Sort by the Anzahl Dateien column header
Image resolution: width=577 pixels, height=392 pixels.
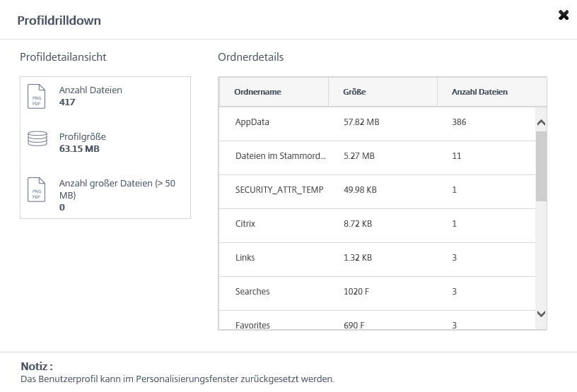click(479, 92)
